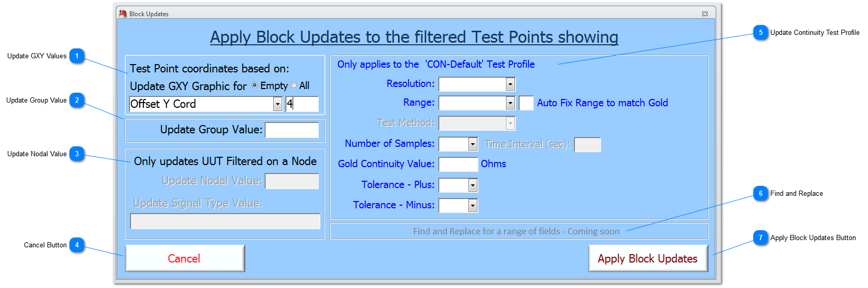The image size is (868, 288).
Task: Click the Apply Block Updates button
Action: [647, 258]
